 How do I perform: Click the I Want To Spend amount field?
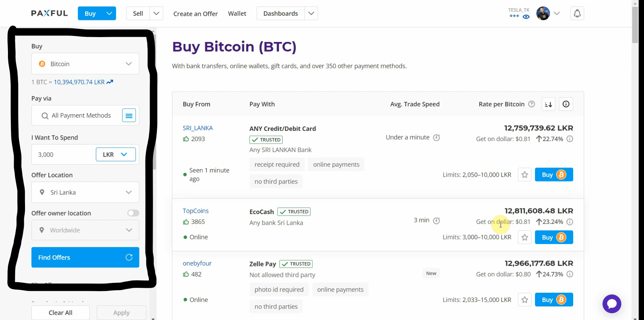pos(64,154)
